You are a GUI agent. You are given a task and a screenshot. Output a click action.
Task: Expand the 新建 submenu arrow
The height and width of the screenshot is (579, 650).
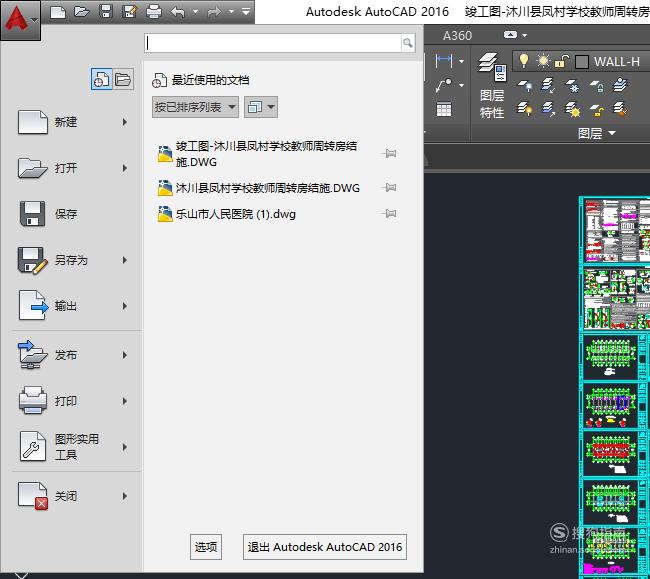coord(125,122)
